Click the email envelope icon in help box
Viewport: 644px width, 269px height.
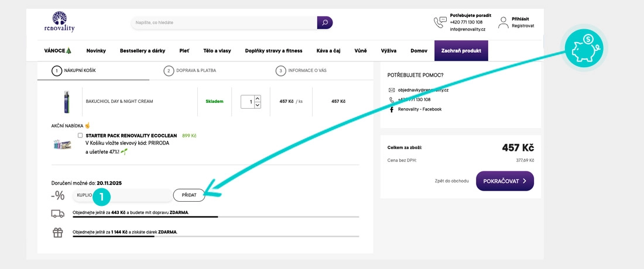[392, 90]
